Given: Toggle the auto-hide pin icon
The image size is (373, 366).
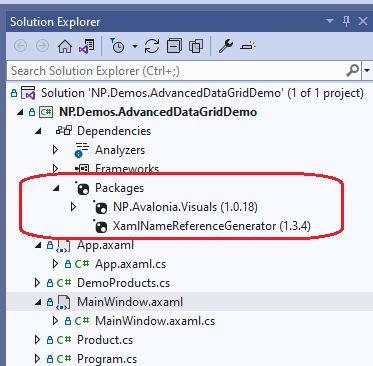Looking at the screenshot, I should [346, 21].
